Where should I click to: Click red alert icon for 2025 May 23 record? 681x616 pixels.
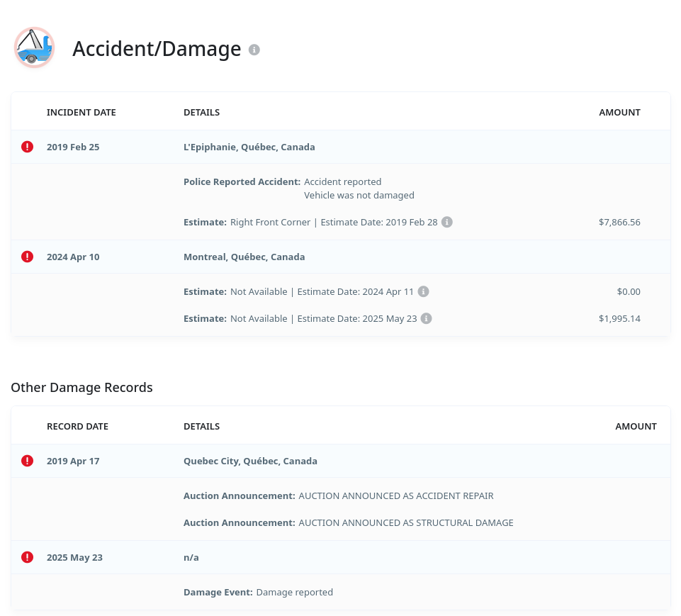pos(27,557)
